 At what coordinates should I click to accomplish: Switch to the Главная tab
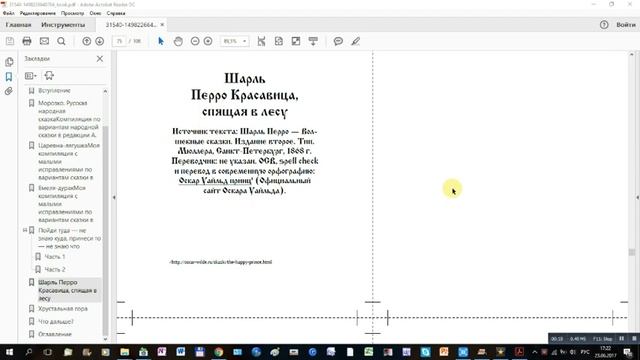coord(18,25)
